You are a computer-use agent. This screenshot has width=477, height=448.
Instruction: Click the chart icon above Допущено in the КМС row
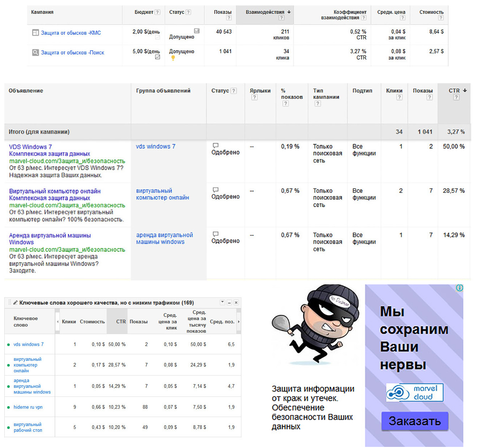click(x=197, y=31)
